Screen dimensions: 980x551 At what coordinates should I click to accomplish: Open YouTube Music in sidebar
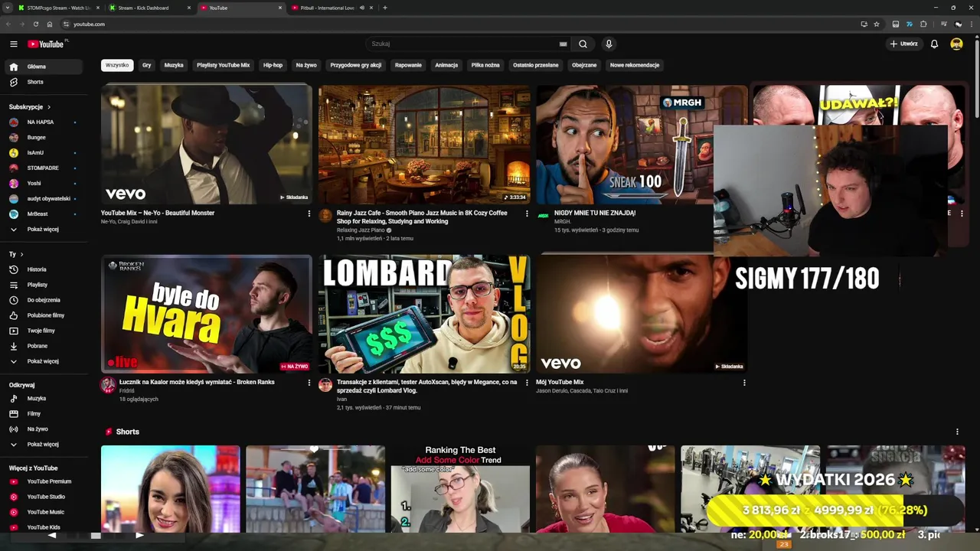coord(44,512)
